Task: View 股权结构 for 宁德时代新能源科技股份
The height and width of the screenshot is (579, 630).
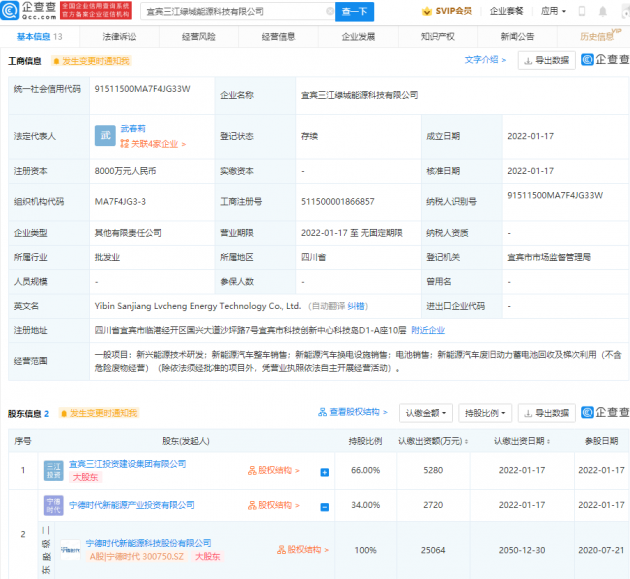Action: click(303, 550)
